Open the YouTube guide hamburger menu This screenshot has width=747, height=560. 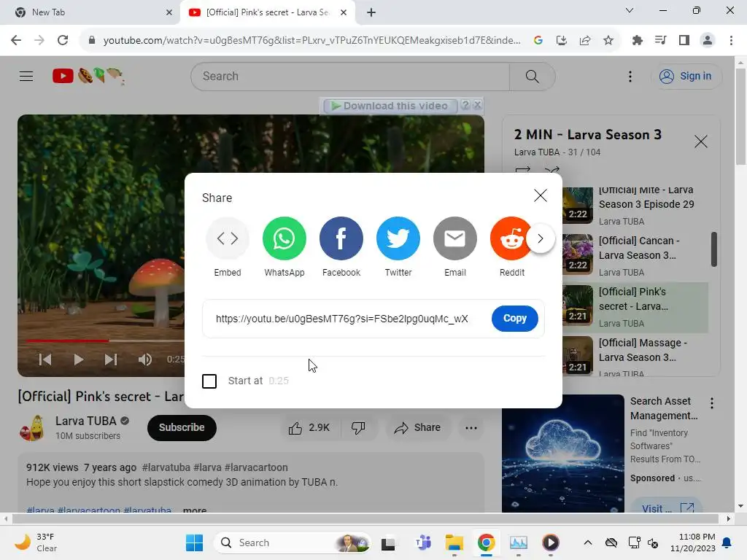point(26,76)
